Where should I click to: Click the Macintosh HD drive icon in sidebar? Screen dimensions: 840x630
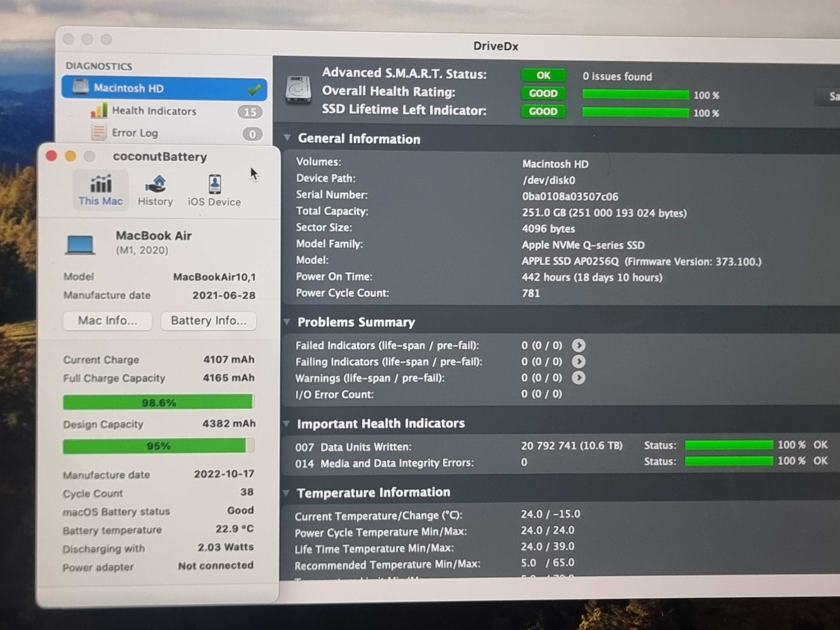pos(81,87)
